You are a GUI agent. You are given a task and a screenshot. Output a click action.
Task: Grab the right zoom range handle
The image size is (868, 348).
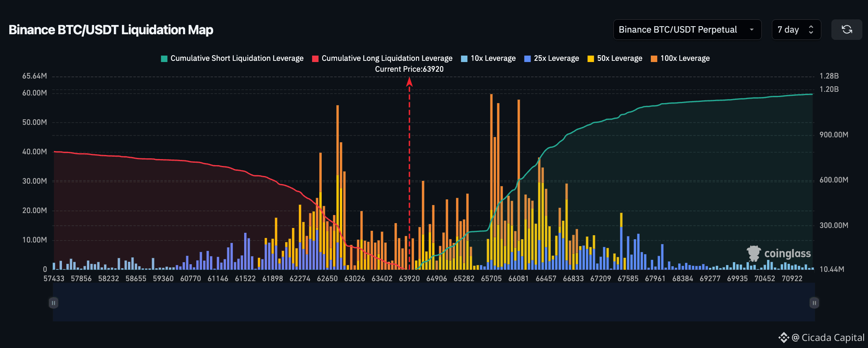814,302
